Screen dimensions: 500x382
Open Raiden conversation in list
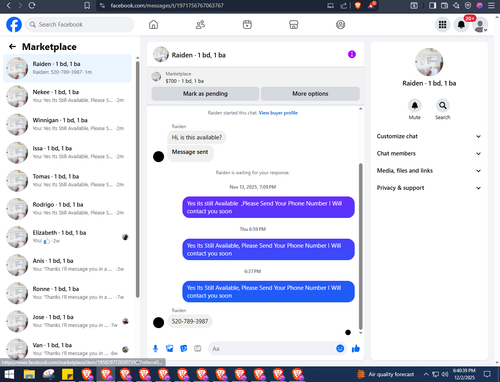tap(68, 68)
